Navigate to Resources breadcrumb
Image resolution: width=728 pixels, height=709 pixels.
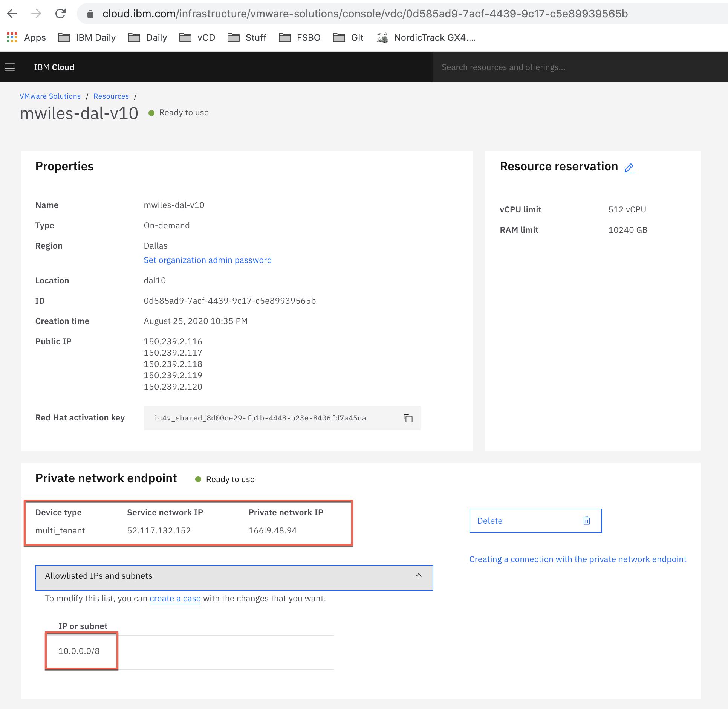(111, 96)
